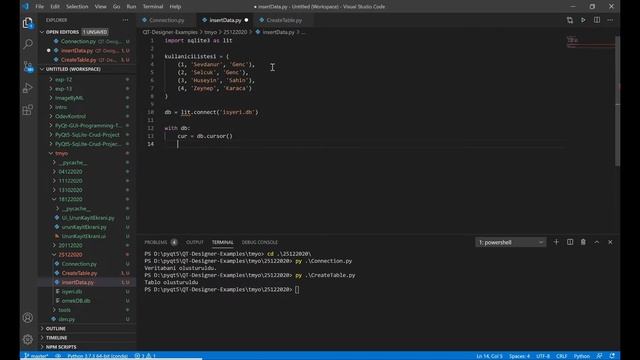This screenshot has height=360, width=640.
Task: Split the terminal pane
Action: click(570, 242)
